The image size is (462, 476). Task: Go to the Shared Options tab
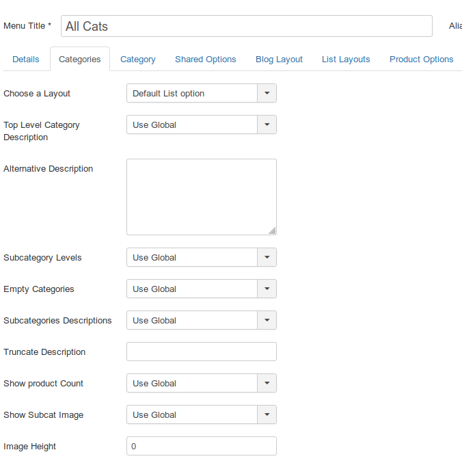pos(205,59)
